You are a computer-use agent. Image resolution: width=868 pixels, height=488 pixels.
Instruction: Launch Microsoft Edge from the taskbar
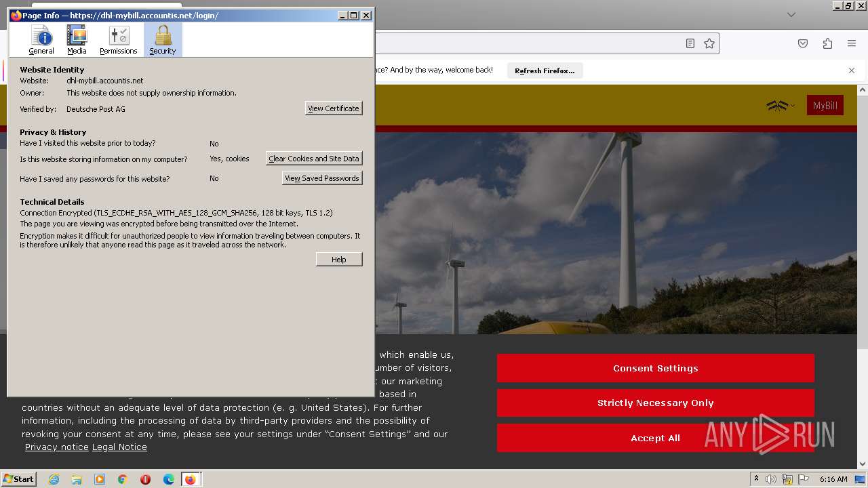[x=169, y=479]
